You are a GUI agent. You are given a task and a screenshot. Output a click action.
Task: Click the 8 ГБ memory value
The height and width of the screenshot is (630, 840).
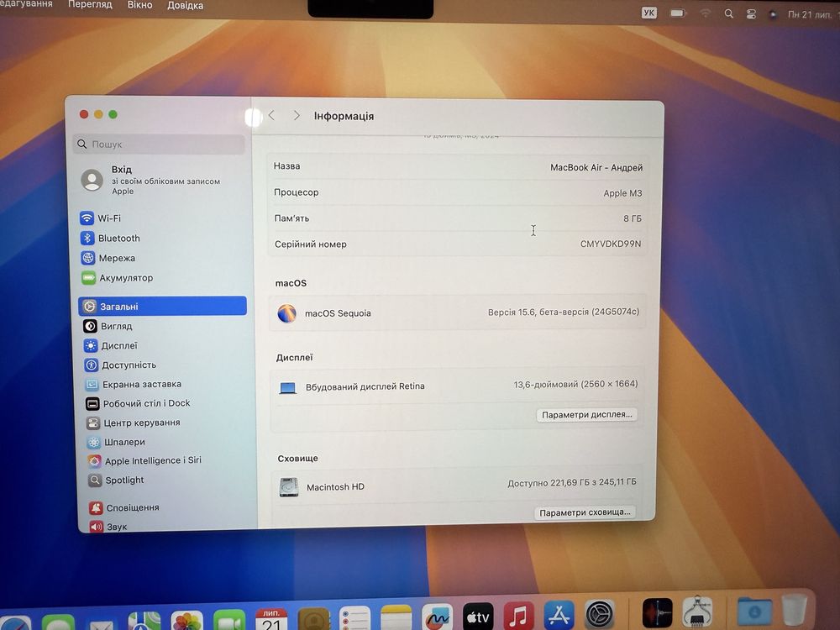coord(633,218)
